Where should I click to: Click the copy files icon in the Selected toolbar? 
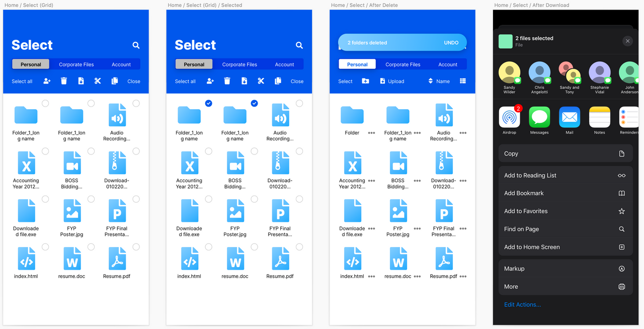point(278,81)
